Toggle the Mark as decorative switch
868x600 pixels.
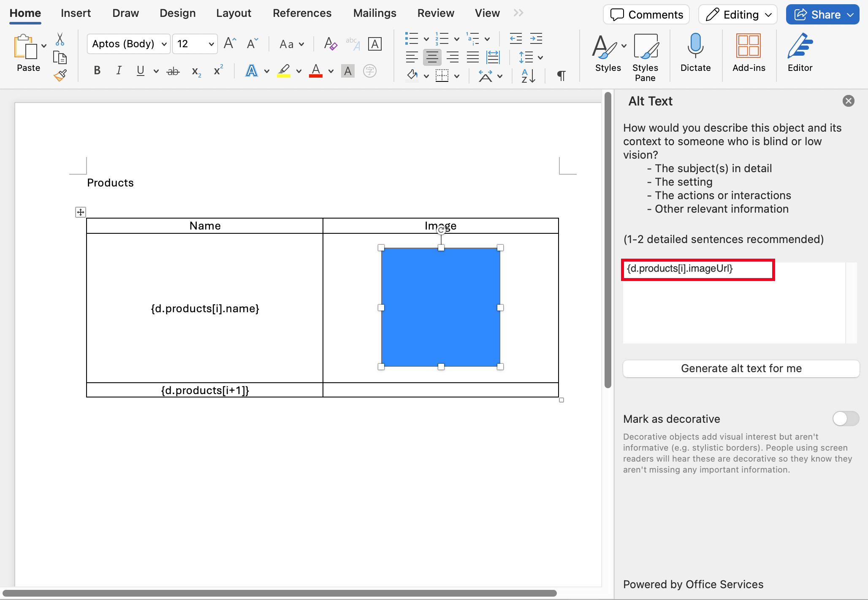(845, 419)
